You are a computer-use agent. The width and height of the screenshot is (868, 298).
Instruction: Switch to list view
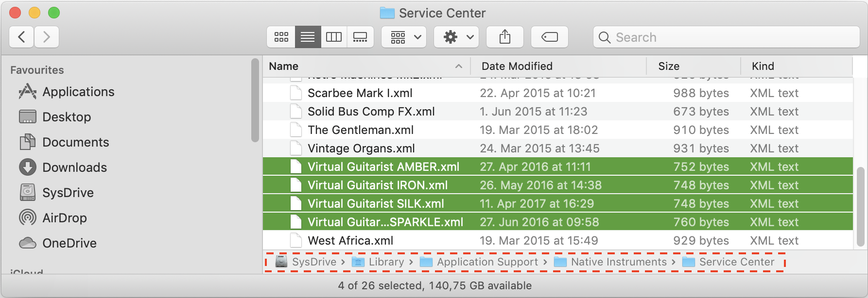click(x=308, y=37)
